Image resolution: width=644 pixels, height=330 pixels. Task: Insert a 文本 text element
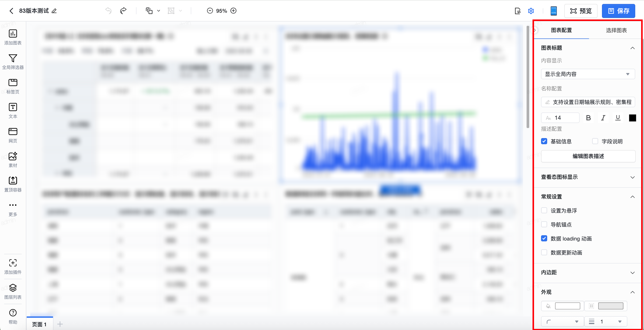13,111
